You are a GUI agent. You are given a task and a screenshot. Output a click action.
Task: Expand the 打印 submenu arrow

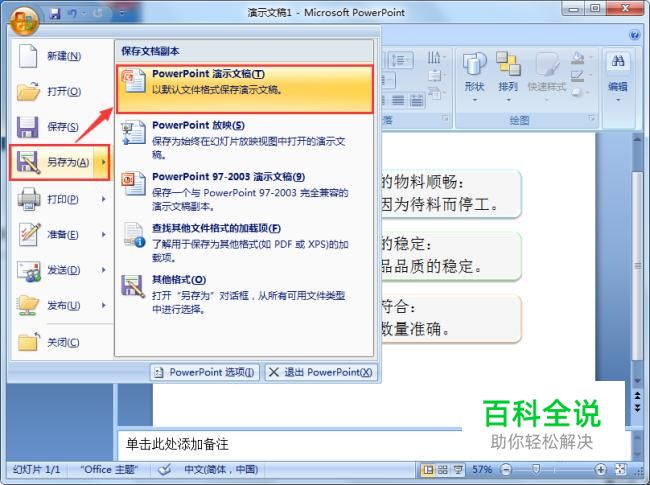(104, 199)
